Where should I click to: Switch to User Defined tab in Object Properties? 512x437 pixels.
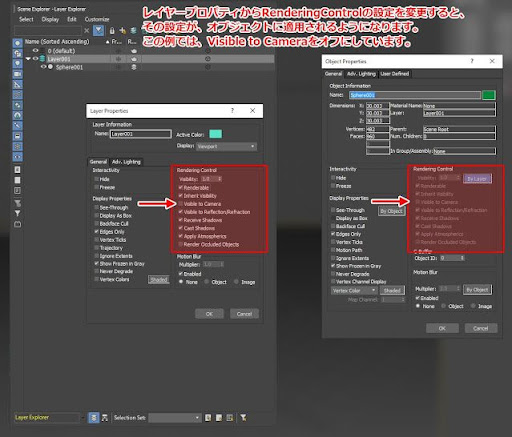(395, 74)
